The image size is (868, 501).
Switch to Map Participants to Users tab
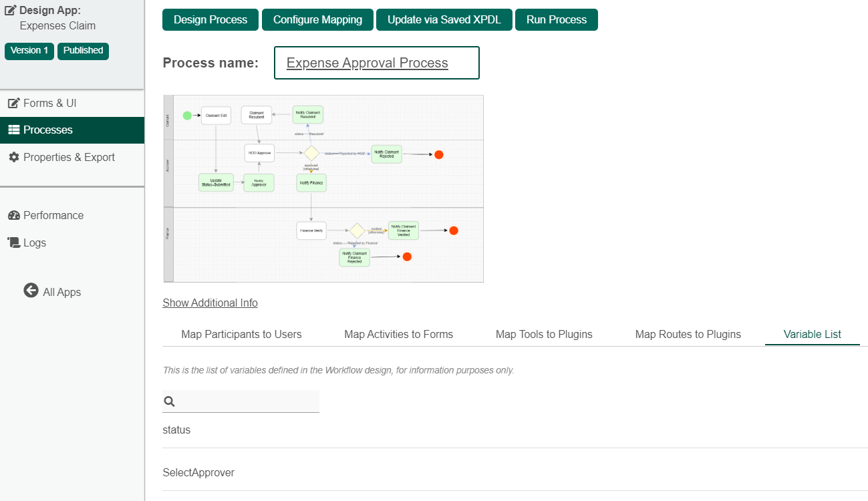pos(241,335)
